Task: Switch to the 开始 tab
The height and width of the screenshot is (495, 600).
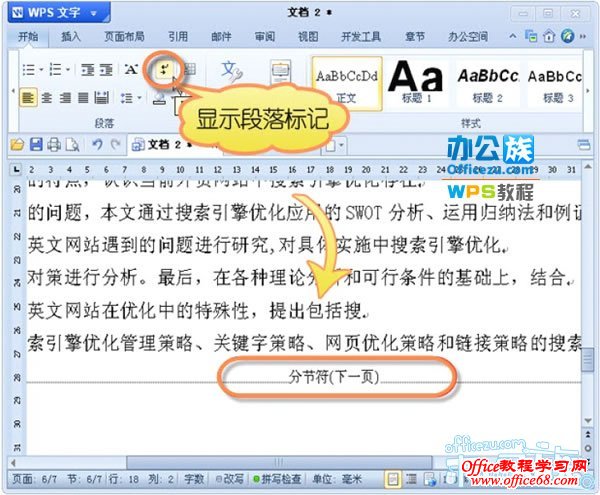Action: pos(28,37)
